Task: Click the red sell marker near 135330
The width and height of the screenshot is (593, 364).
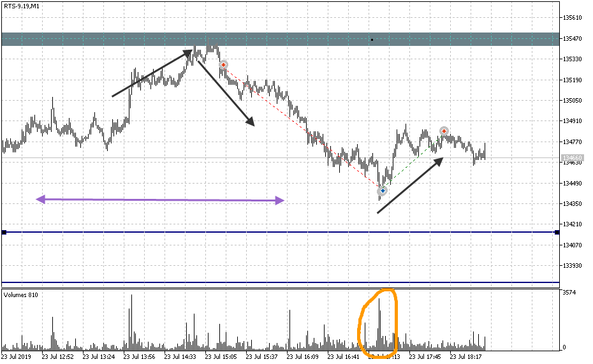Action: point(223,65)
